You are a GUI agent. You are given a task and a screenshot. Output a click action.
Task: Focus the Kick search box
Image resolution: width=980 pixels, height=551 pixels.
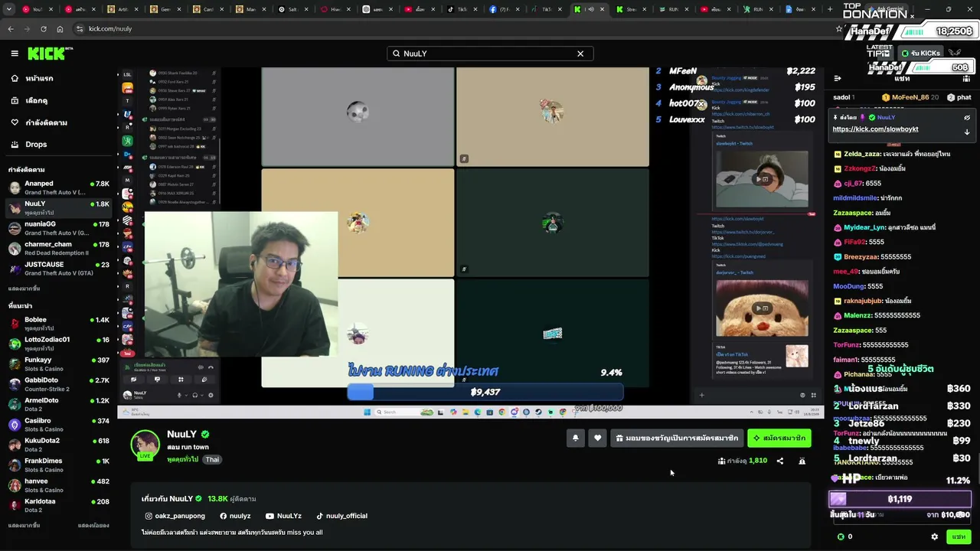point(490,54)
